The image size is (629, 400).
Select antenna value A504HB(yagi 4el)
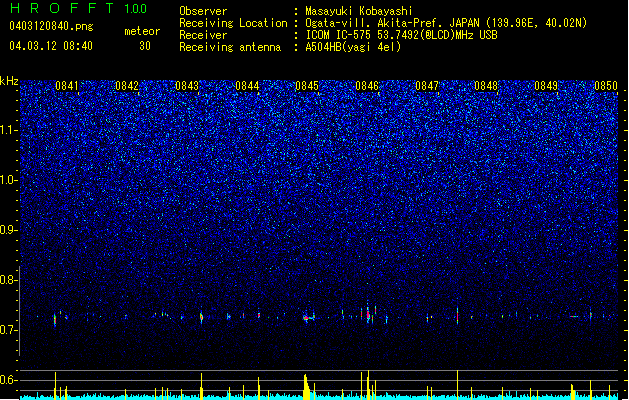click(353, 47)
